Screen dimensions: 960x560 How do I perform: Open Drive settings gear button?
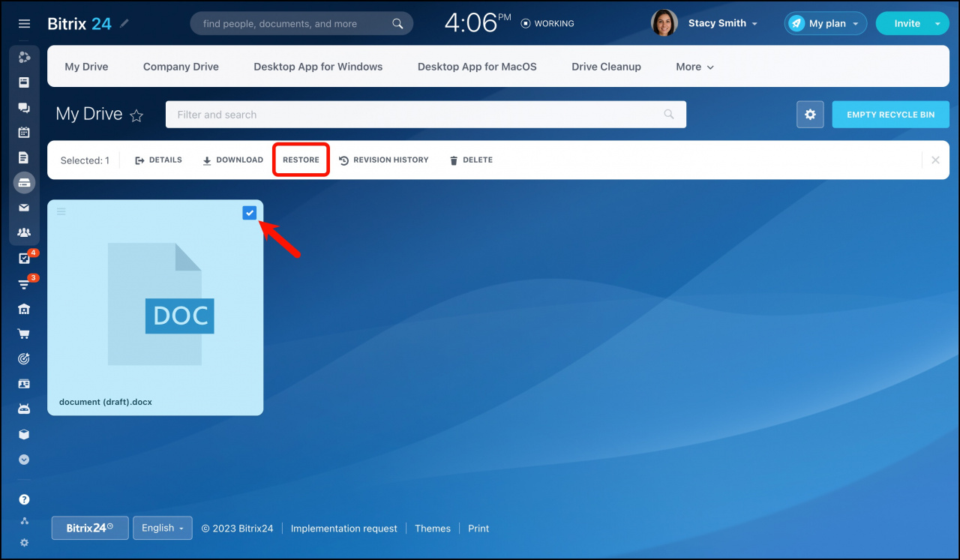(810, 115)
